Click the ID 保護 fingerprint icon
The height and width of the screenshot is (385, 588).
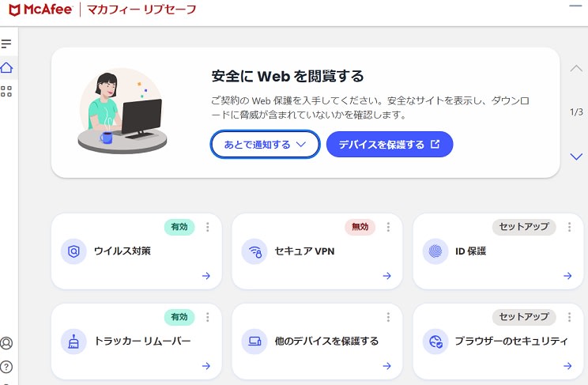[x=435, y=251]
